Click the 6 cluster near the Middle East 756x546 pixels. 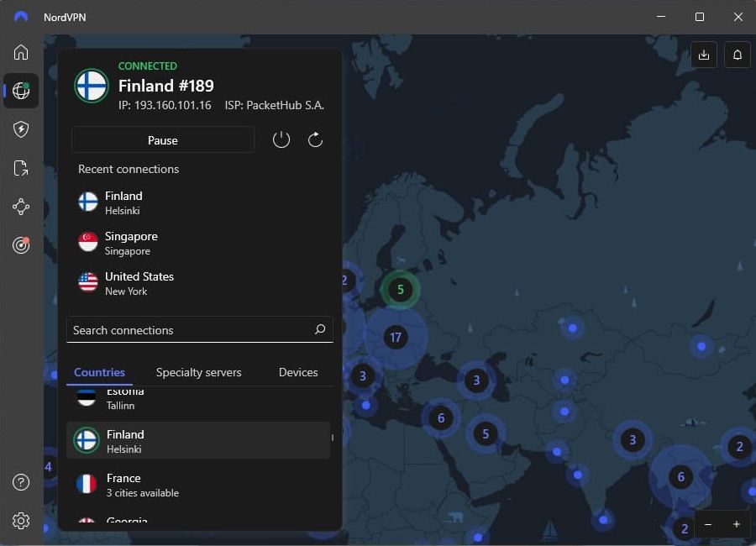coord(441,417)
